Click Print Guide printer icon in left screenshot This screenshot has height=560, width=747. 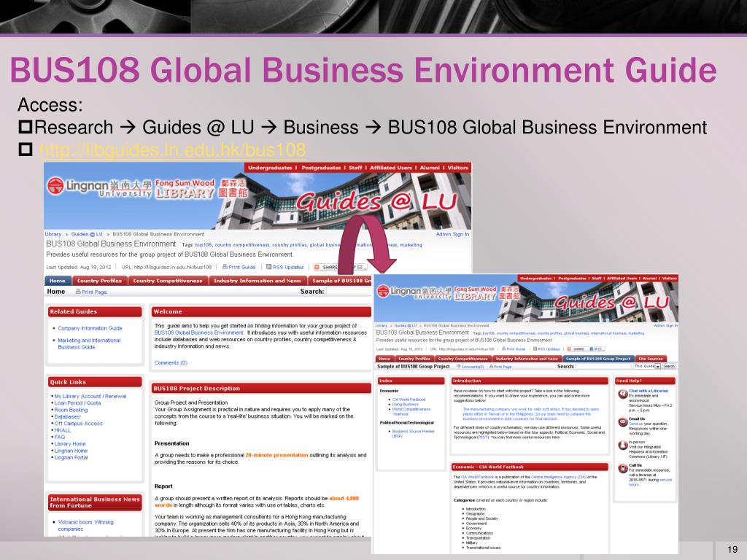[x=225, y=267]
